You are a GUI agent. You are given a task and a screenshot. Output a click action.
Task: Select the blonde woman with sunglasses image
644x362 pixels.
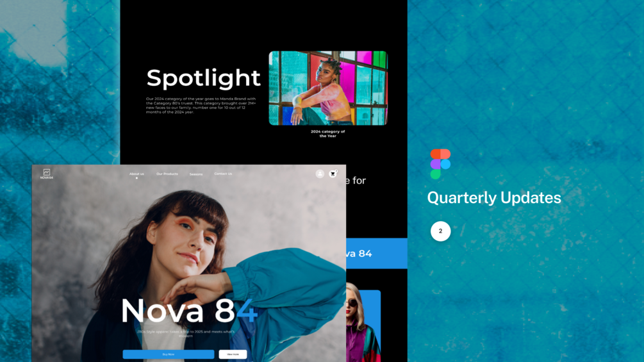coord(363,322)
